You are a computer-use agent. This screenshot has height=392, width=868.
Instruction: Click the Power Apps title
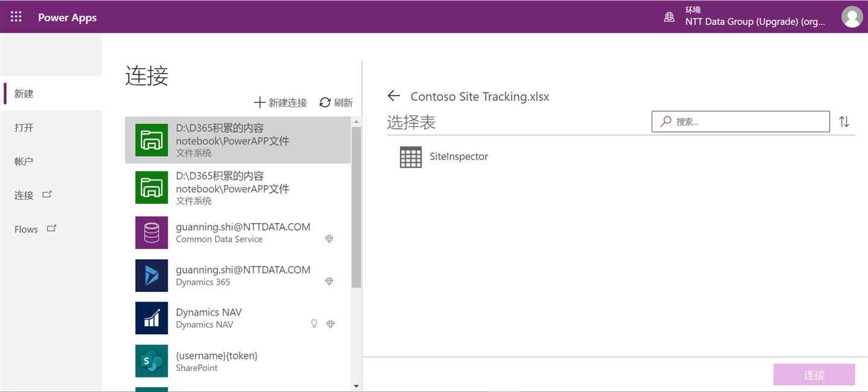(67, 17)
